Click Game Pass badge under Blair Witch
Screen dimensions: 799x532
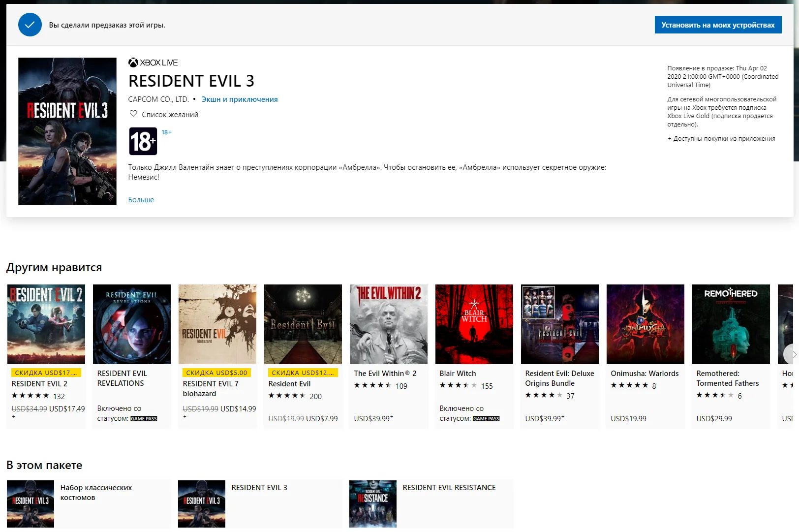click(x=486, y=419)
